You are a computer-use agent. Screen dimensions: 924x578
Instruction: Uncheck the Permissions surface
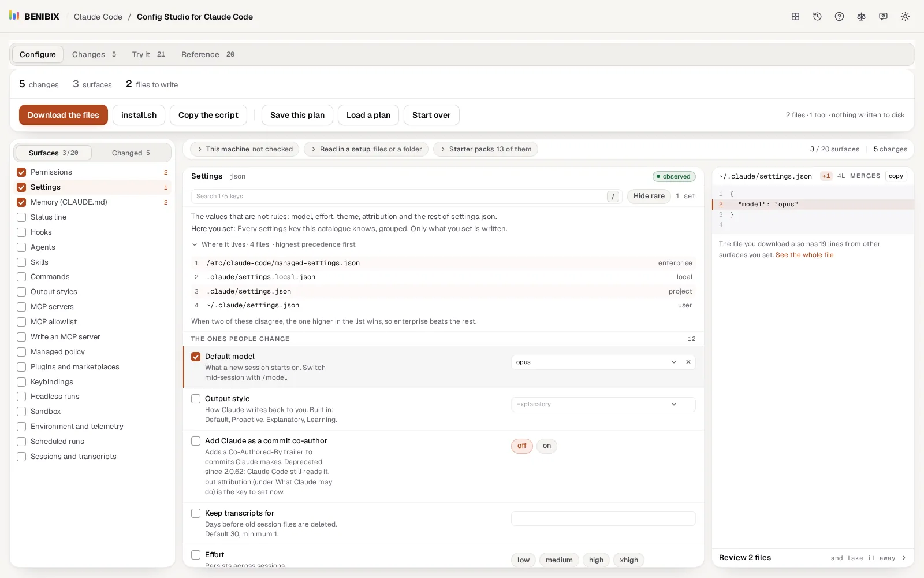pyautogui.click(x=21, y=172)
